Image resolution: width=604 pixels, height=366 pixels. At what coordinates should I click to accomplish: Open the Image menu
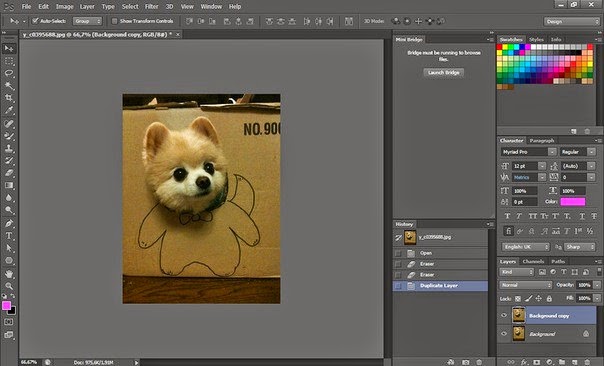coord(64,7)
